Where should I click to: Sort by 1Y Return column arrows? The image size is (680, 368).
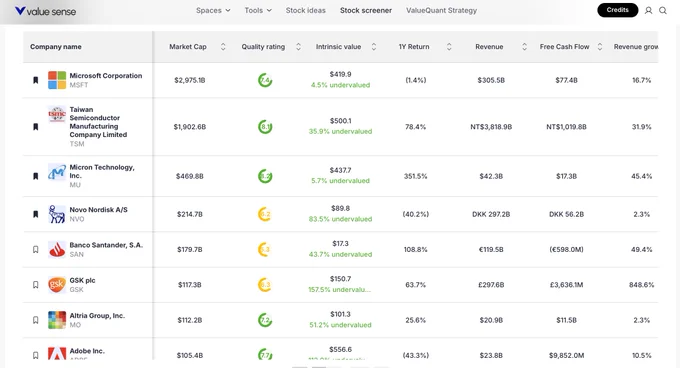point(449,47)
